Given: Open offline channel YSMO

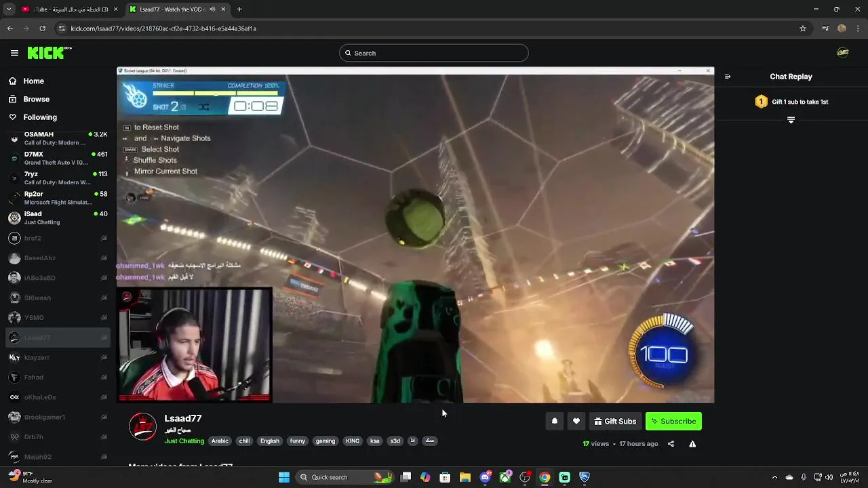Looking at the screenshot, I should [x=58, y=317].
